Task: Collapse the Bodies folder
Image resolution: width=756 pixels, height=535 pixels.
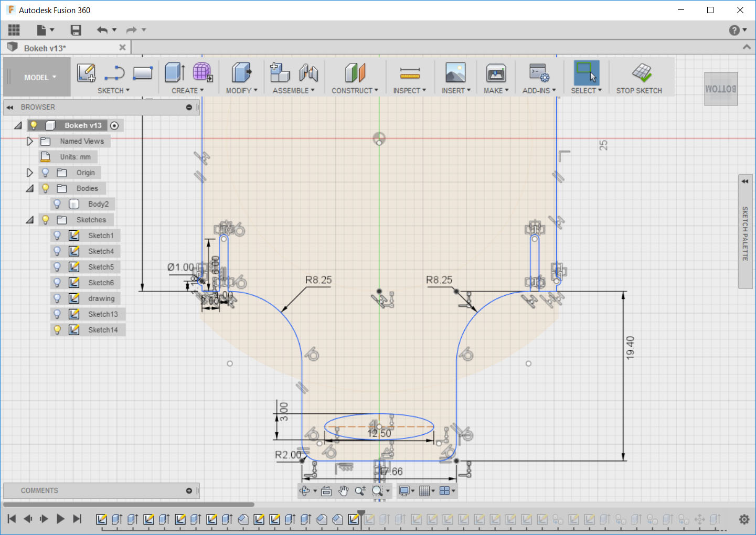Action: coord(30,189)
